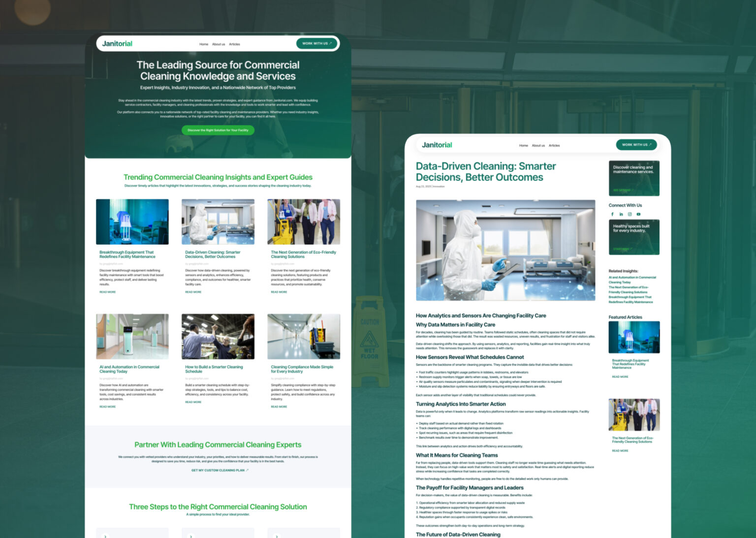Open the Instagram icon under Connect With Us

[x=630, y=214]
